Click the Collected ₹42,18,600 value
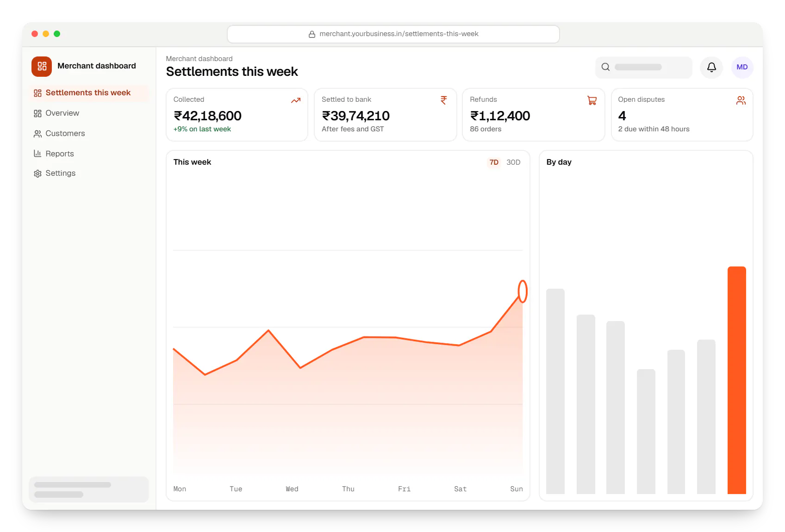 tap(207, 116)
